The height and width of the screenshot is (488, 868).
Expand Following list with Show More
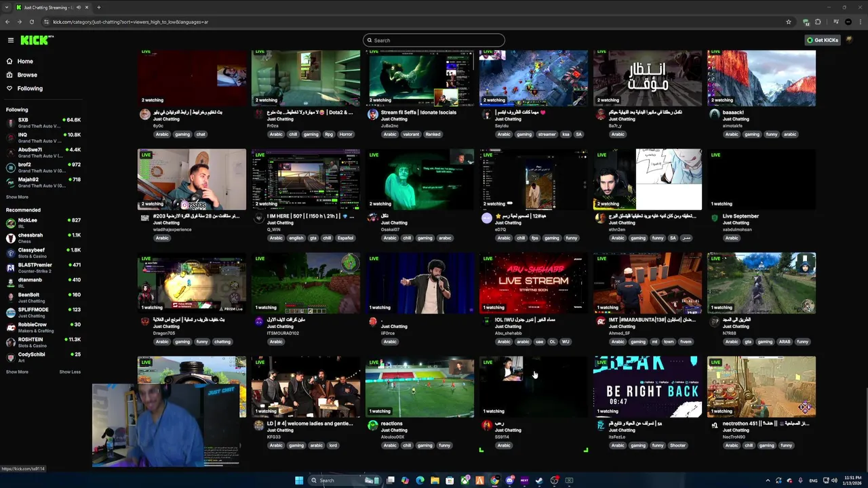[x=17, y=197]
